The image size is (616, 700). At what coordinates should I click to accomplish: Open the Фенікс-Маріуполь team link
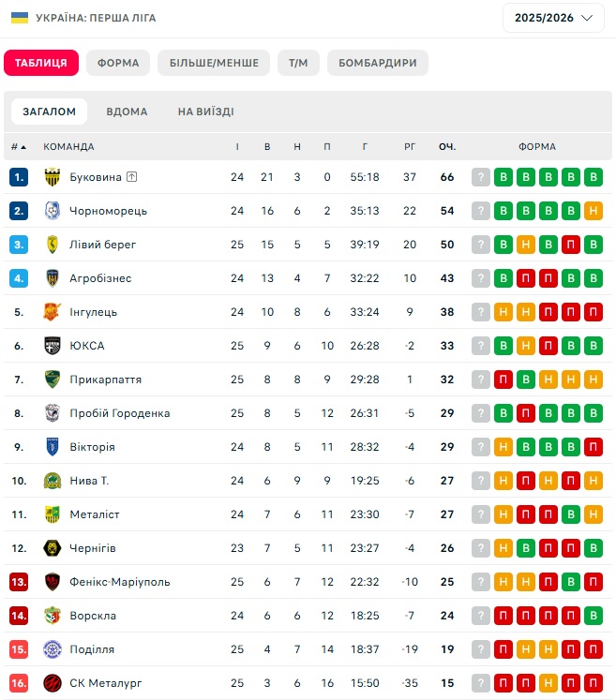[120, 582]
